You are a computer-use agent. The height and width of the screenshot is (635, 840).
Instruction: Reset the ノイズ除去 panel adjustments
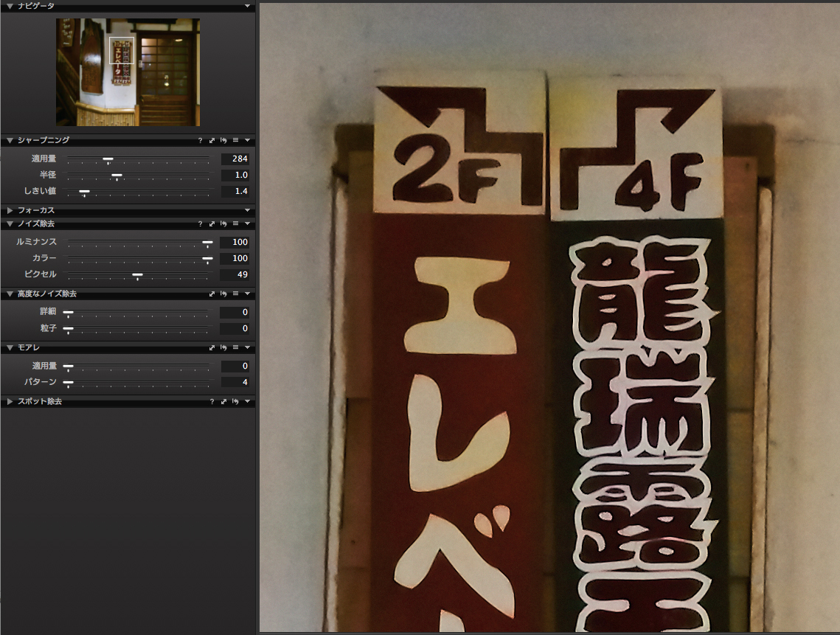(x=223, y=223)
